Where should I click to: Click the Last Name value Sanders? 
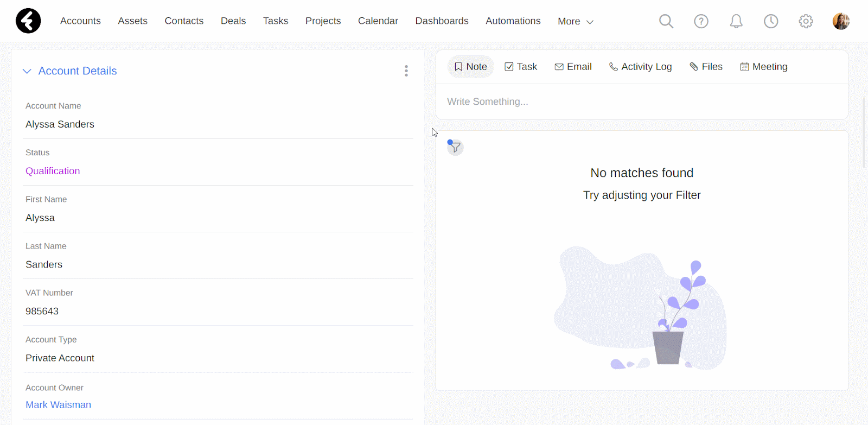[x=44, y=264]
